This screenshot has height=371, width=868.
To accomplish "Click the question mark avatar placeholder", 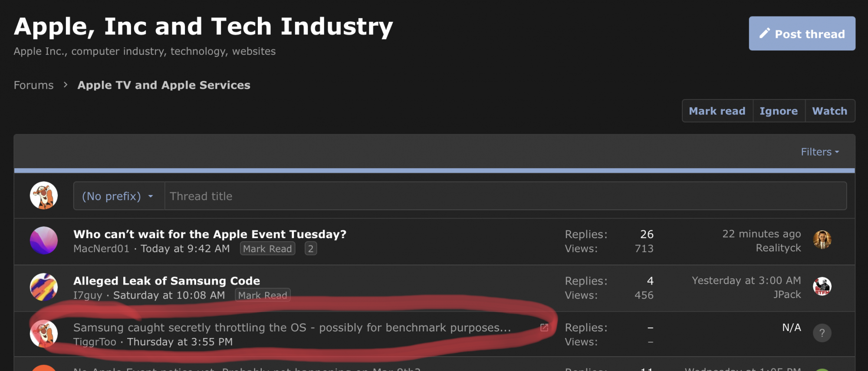I will pos(822,333).
